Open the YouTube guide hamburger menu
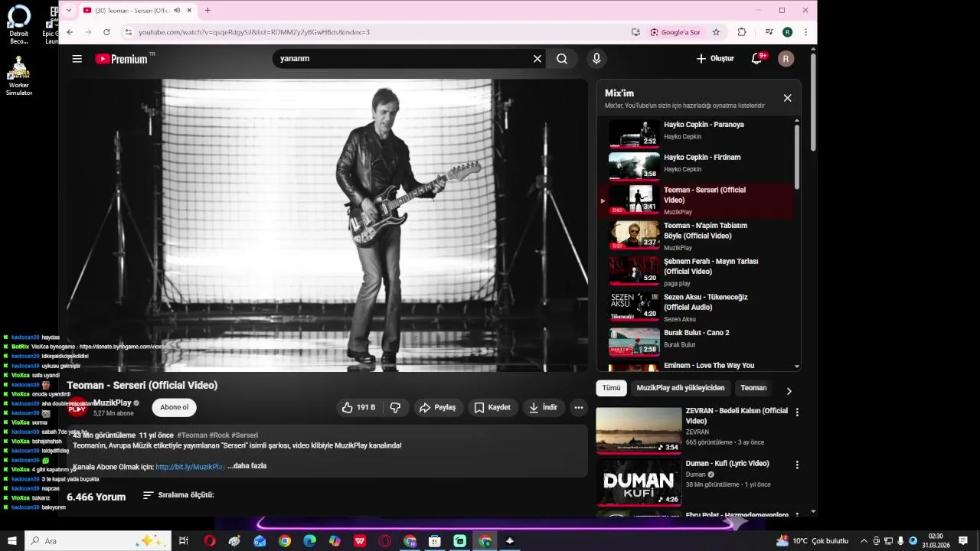Viewport: 980px width, 551px height. [77, 59]
